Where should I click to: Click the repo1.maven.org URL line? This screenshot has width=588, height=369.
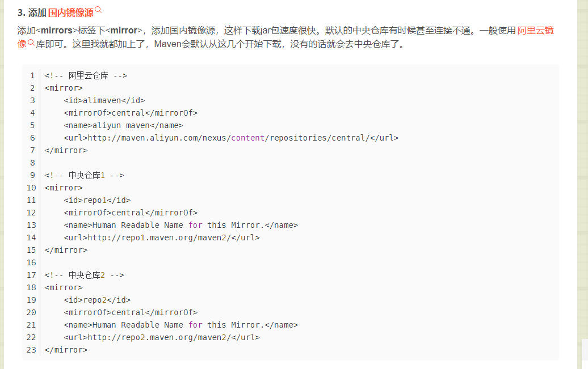pos(162,237)
